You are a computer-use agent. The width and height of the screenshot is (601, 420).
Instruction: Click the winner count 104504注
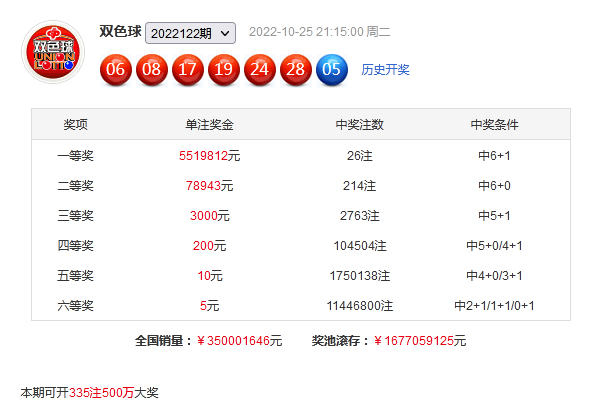(360, 246)
